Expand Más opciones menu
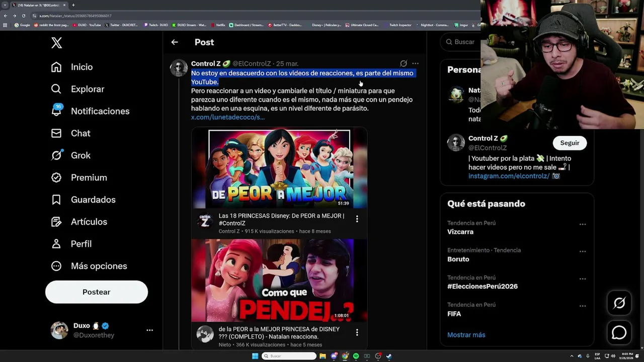644x362 pixels. point(89,266)
